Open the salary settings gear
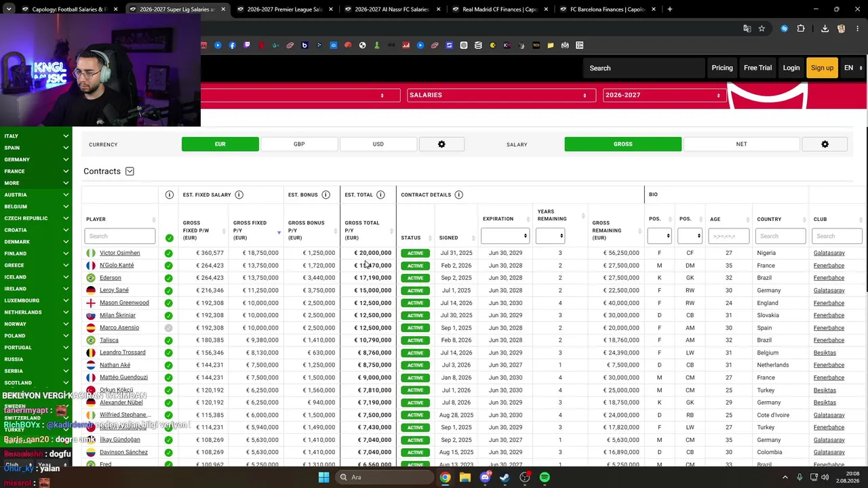The width and height of the screenshot is (868, 488). click(x=825, y=144)
